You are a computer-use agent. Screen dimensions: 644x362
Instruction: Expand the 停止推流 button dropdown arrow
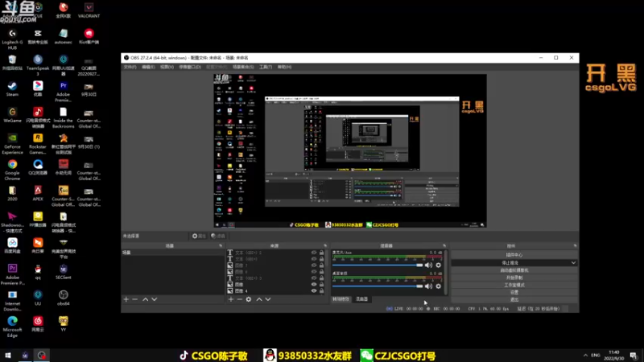[573, 263]
